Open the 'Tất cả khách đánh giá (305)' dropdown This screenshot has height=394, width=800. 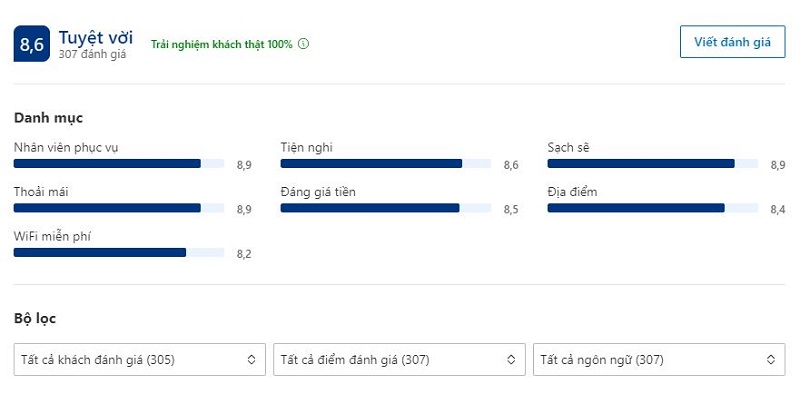click(x=140, y=360)
